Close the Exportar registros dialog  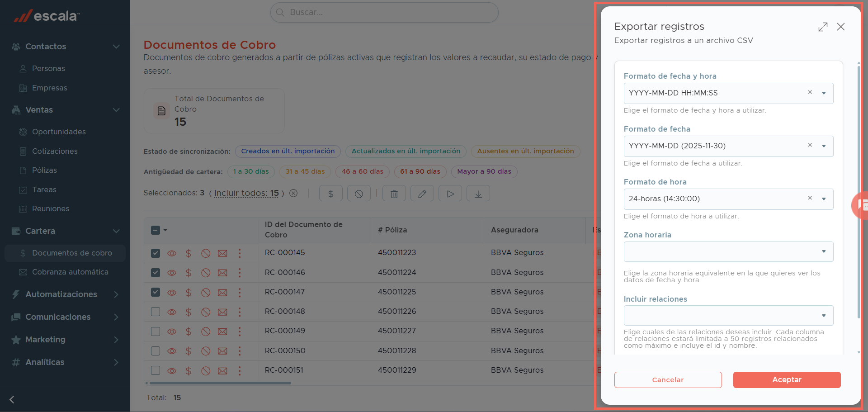coord(841,27)
